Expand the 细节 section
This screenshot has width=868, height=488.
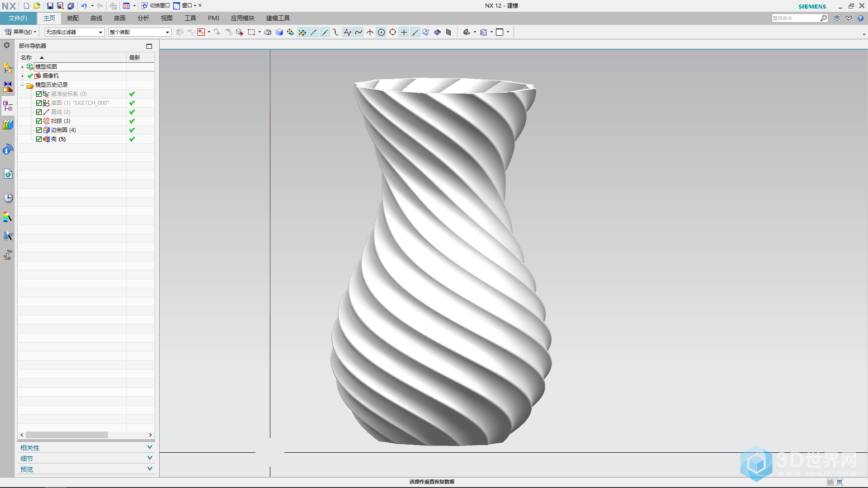[86, 458]
